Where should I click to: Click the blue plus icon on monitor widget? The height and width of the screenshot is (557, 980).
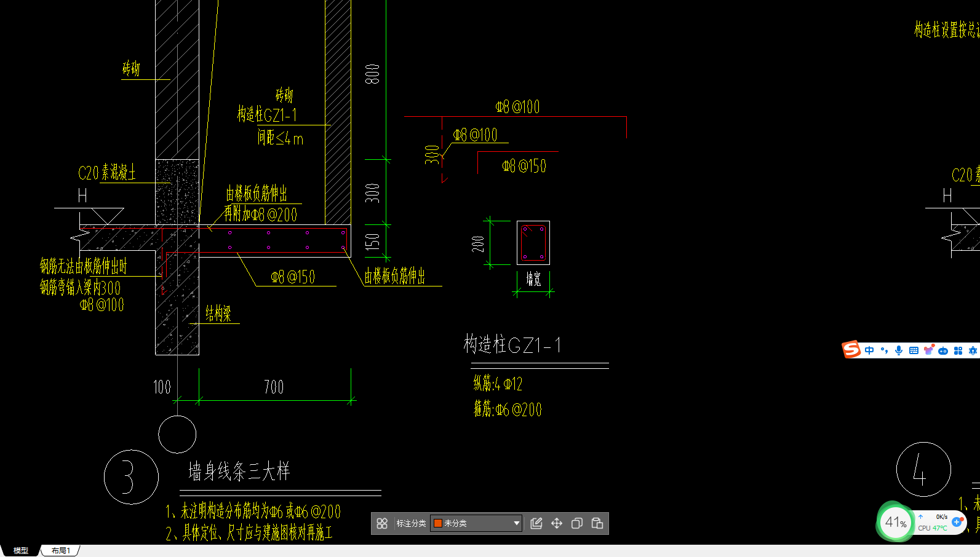[x=957, y=522]
